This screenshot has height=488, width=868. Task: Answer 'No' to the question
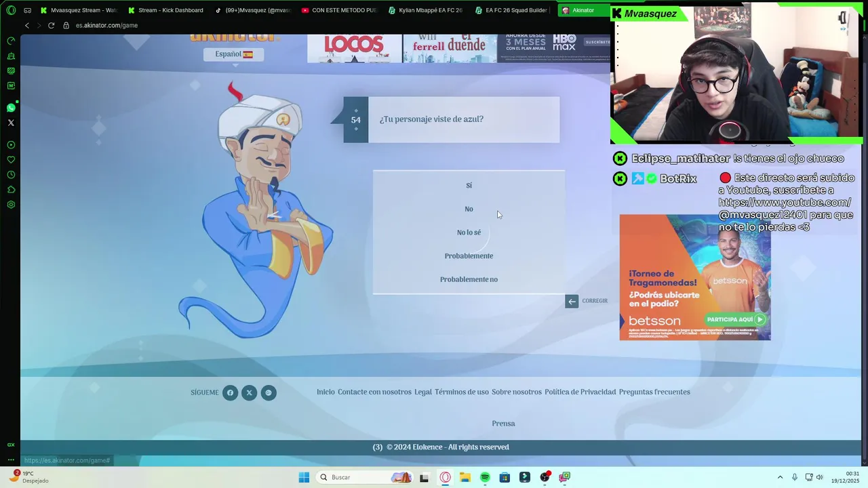pyautogui.click(x=469, y=209)
